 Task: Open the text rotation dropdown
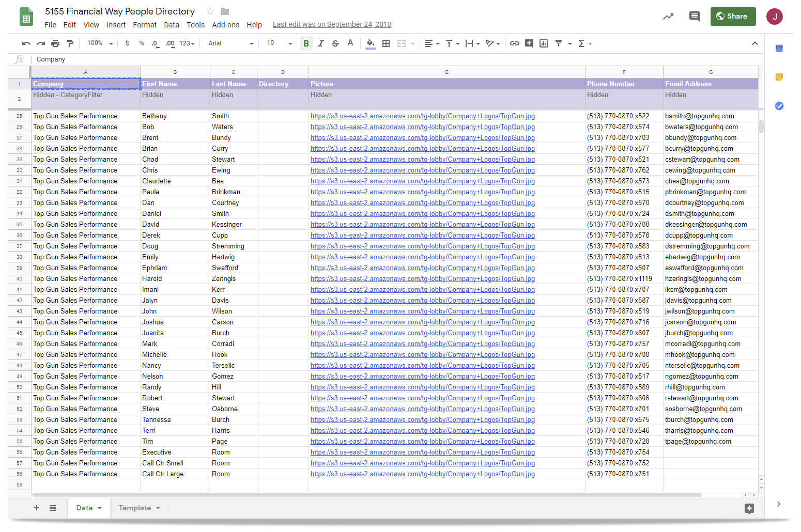click(492, 44)
